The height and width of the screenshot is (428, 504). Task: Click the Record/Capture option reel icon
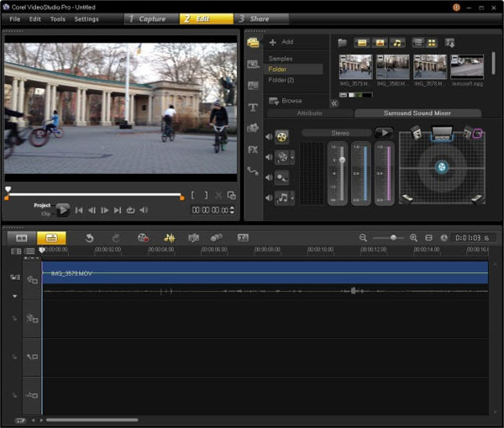point(143,238)
